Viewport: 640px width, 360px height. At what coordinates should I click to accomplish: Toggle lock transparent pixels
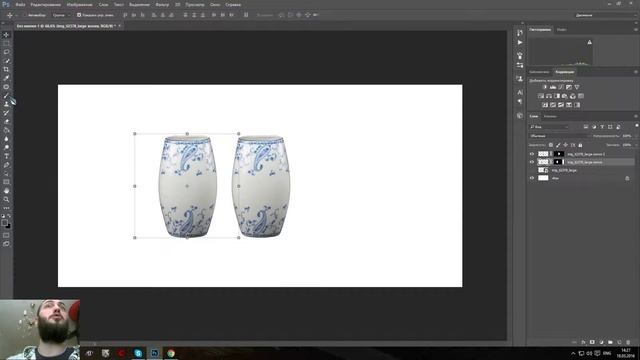551,145
